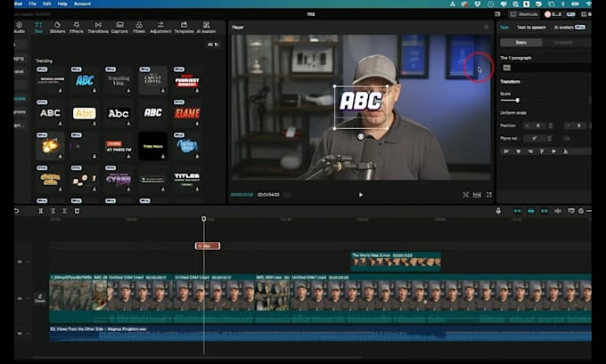Screen dimensions: 606x364
Task: Select the red ABC text clip
Action: tap(208, 246)
